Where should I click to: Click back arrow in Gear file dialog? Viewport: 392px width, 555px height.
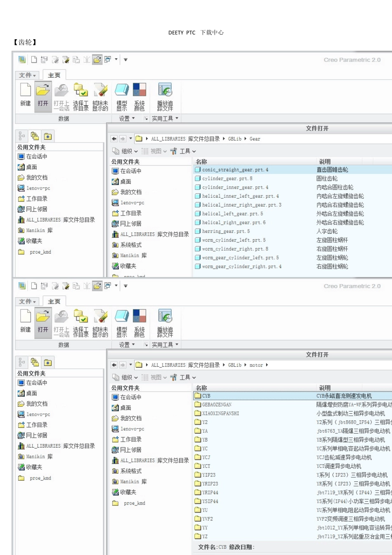click(114, 139)
